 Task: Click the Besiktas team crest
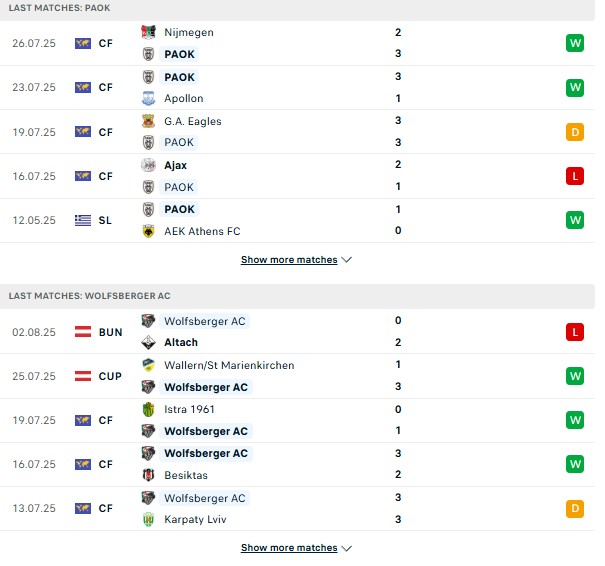click(148, 475)
